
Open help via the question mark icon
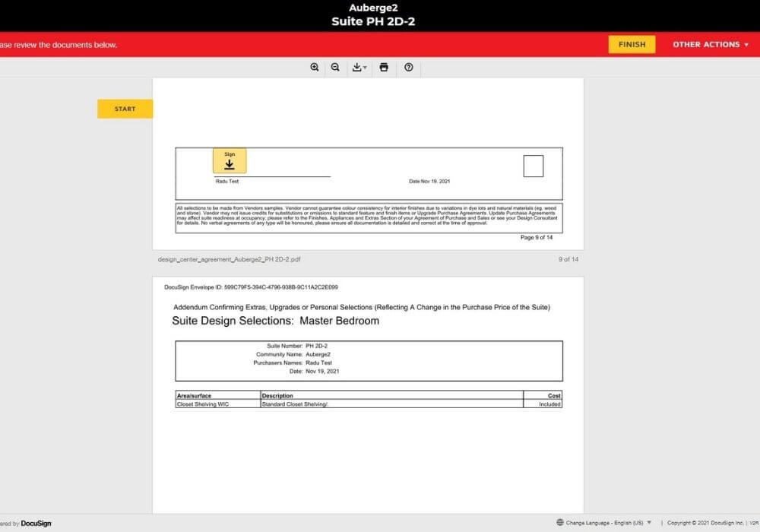[409, 68]
